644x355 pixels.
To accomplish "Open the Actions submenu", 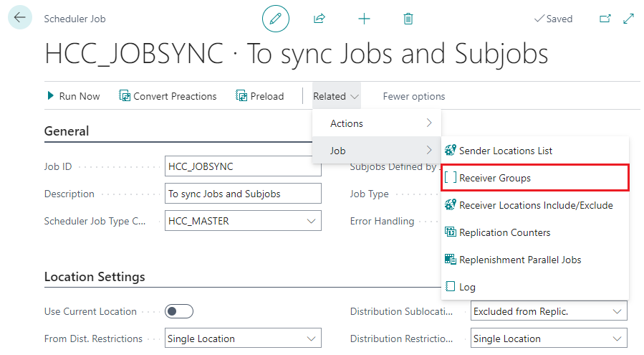I will coord(377,123).
